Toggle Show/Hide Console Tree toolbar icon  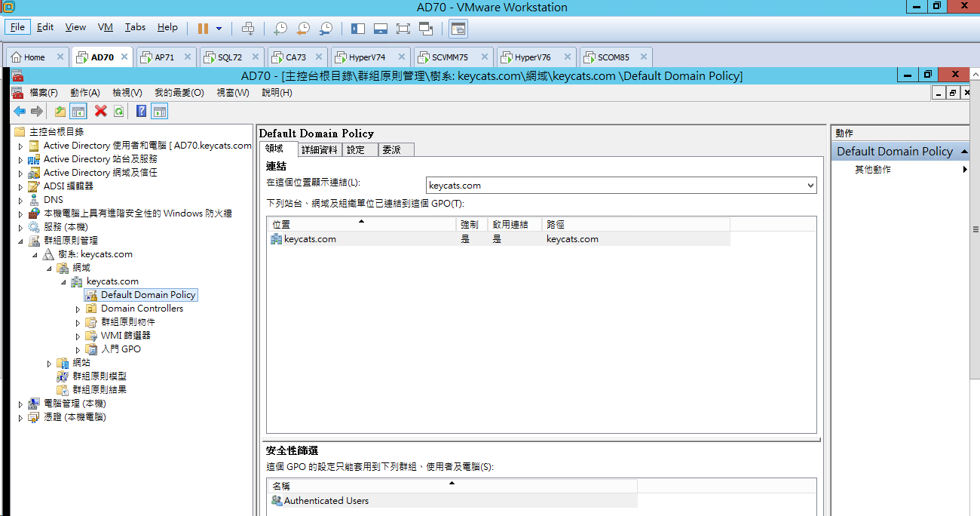[78, 112]
